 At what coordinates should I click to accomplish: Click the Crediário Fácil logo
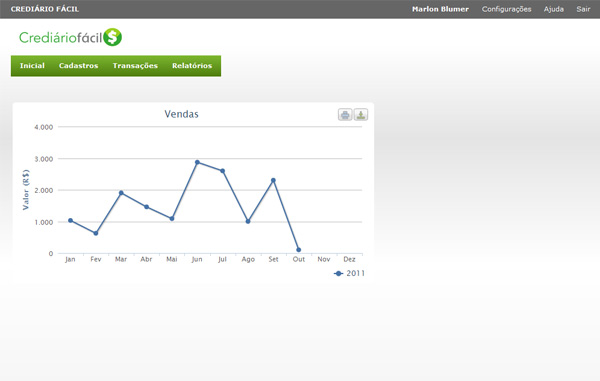(x=70, y=37)
